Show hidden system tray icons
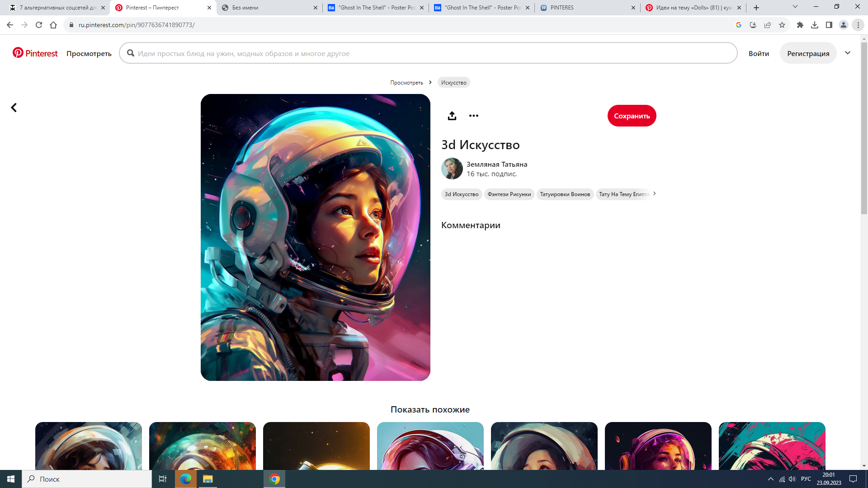The height and width of the screenshot is (488, 868). pyautogui.click(x=771, y=479)
